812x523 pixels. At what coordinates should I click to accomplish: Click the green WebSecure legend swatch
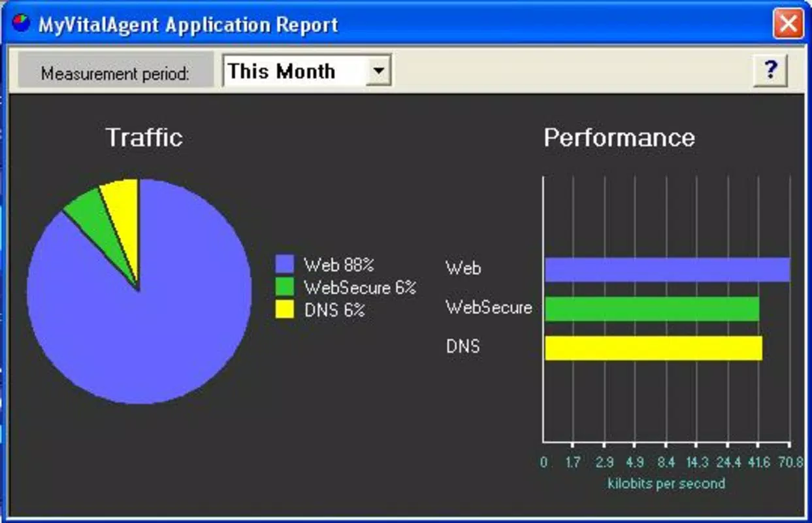point(285,286)
